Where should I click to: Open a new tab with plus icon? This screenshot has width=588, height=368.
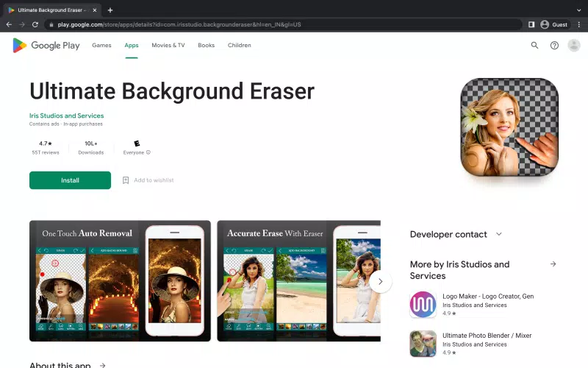[110, 10]
